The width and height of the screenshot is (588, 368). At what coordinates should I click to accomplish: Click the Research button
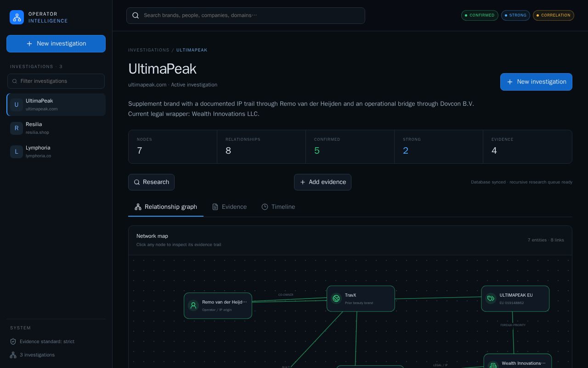pos(151,182)
